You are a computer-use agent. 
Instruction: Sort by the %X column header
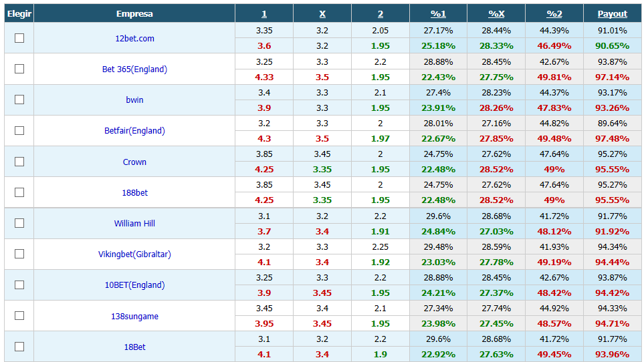point(496,14)
